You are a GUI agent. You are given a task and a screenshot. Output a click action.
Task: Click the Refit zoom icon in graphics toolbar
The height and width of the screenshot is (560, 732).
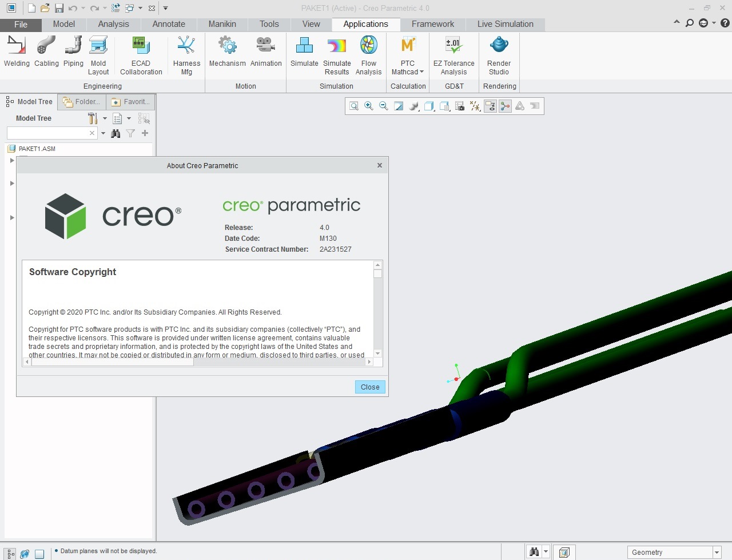[x=354, y=106]
